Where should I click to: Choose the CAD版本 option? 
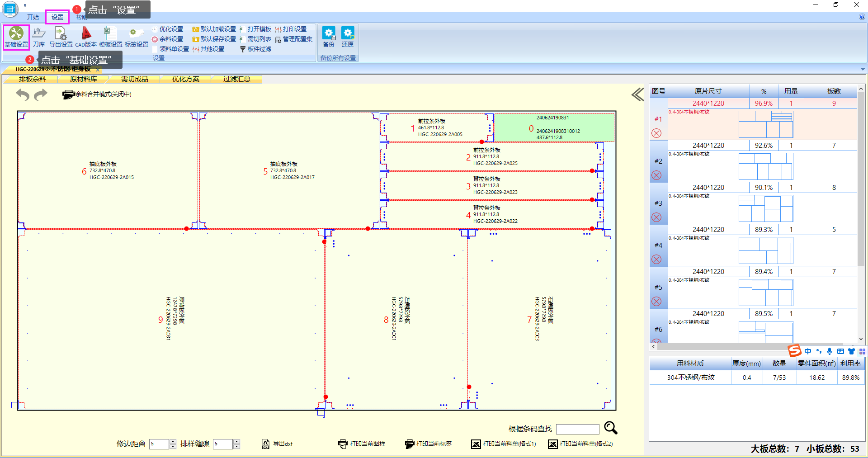(x=86, y=37)
